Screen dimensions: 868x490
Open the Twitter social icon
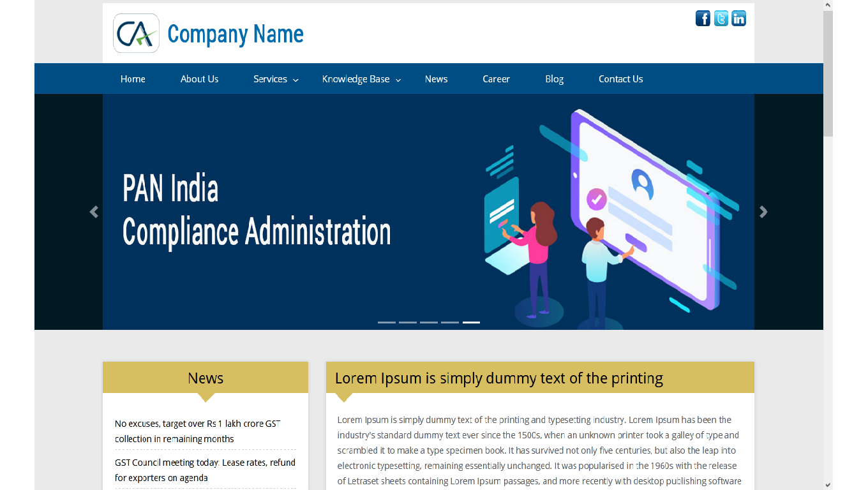click(x=721, y=19)
